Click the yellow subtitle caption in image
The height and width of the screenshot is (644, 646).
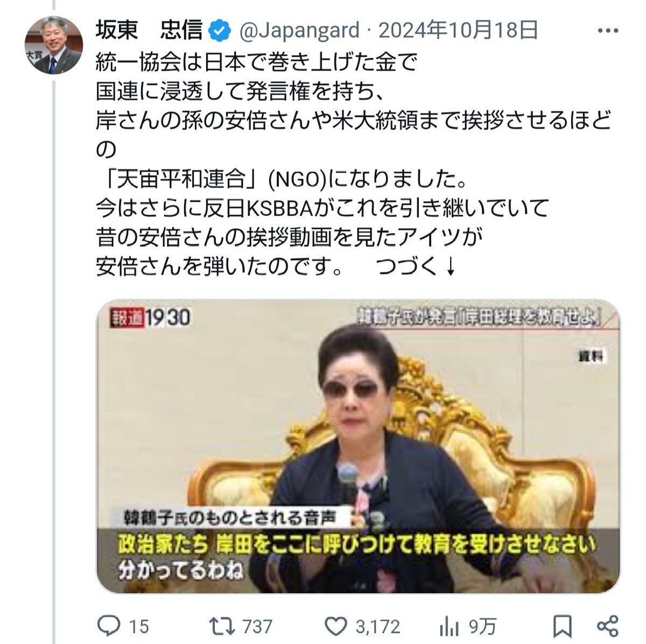pos(356,546)
